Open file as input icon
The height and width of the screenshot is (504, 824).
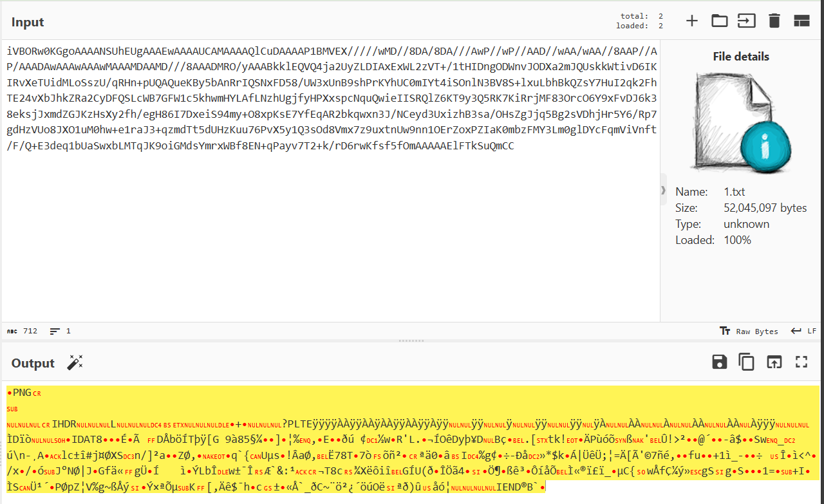coord(746,21)
